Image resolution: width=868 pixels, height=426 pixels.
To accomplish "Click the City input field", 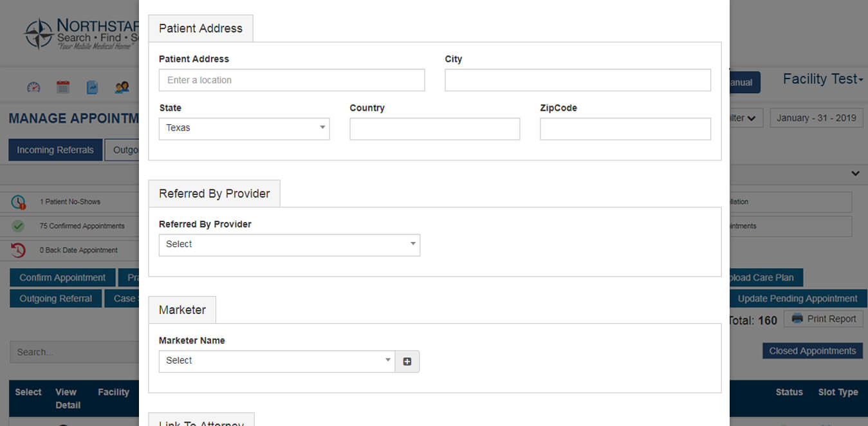I will coord(577,80).
